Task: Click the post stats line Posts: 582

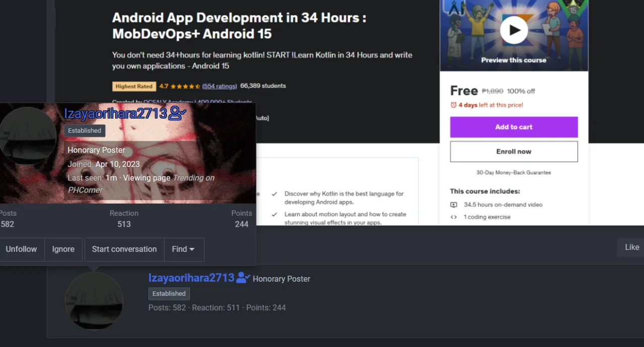Action: [x=217, y=308]
